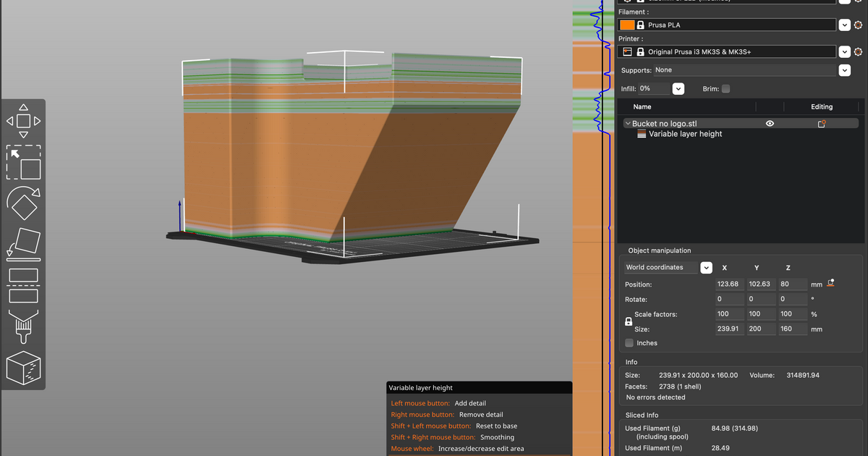The height and width of the screenshot is (456, 868).
Task: Toggle the Inches checkbox
Action: point(629,343)
